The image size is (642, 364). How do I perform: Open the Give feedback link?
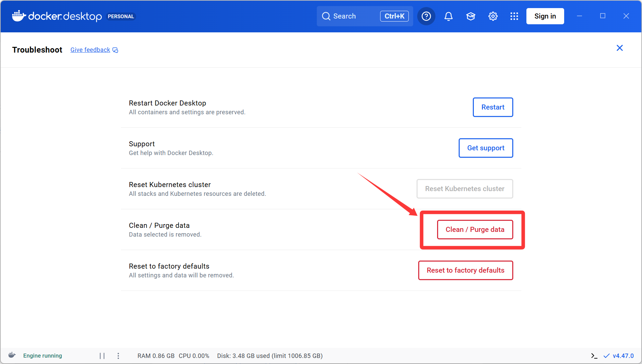click(90, 50)
